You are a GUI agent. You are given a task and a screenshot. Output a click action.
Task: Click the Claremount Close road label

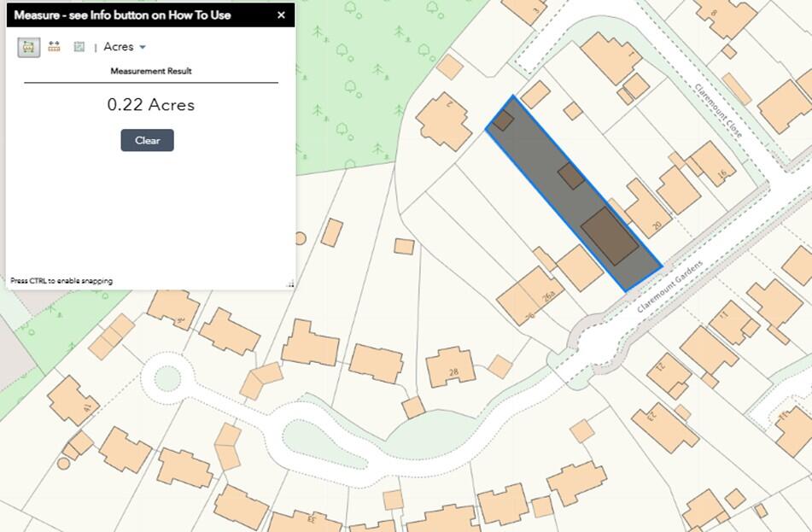click(x=718, y=110)
